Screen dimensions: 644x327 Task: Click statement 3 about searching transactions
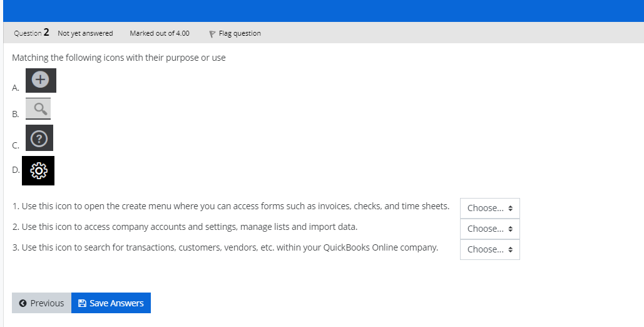225,247
